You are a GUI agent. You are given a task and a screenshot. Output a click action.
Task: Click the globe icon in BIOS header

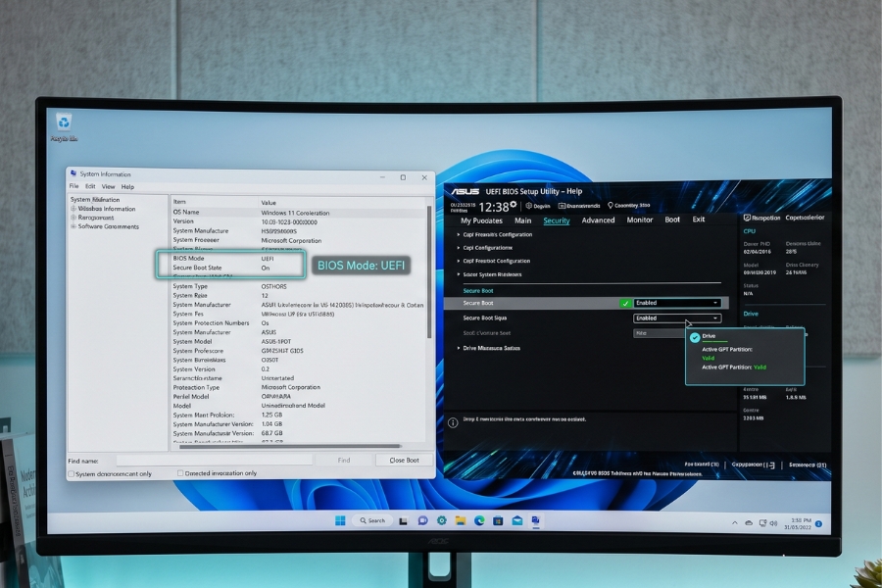click(x=529, y=206)
